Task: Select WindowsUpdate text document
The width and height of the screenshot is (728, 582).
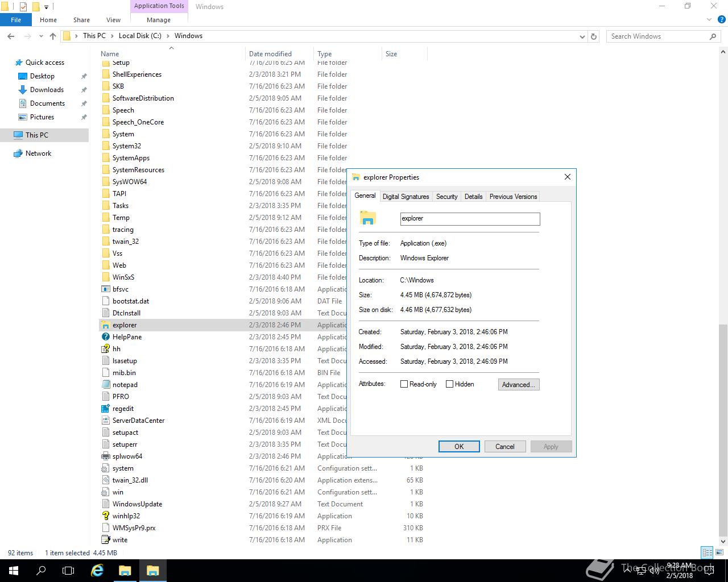Action: 137,504
